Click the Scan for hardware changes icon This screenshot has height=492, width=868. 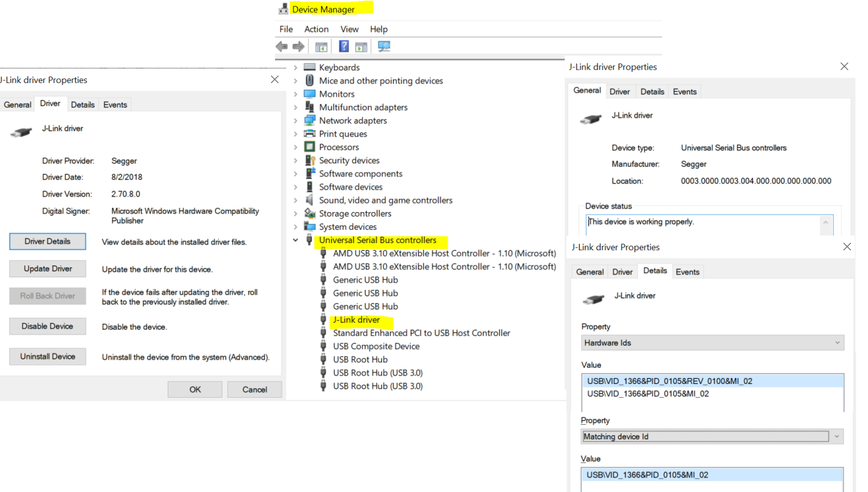tap(384, 47)
